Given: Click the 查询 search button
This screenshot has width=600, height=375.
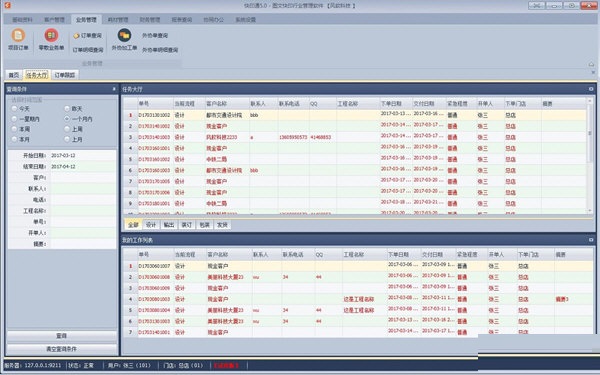Looking at the screenshot, I should [x=62, y=336].
